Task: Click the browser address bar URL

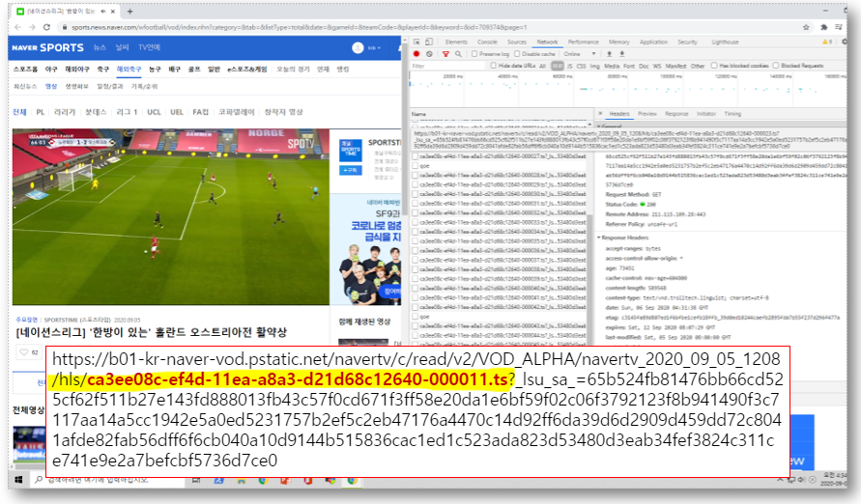Action: (x=299, y=27)
